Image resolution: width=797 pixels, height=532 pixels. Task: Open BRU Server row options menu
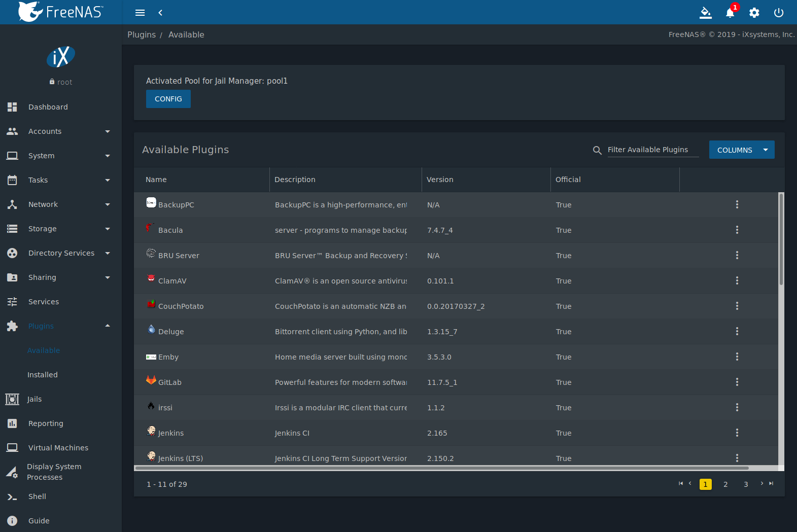pos(737,255)
